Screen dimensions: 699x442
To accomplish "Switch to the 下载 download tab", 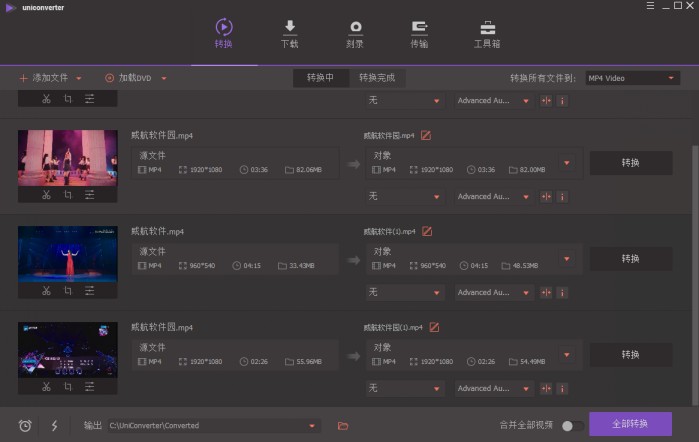I will tap(289, 33).
